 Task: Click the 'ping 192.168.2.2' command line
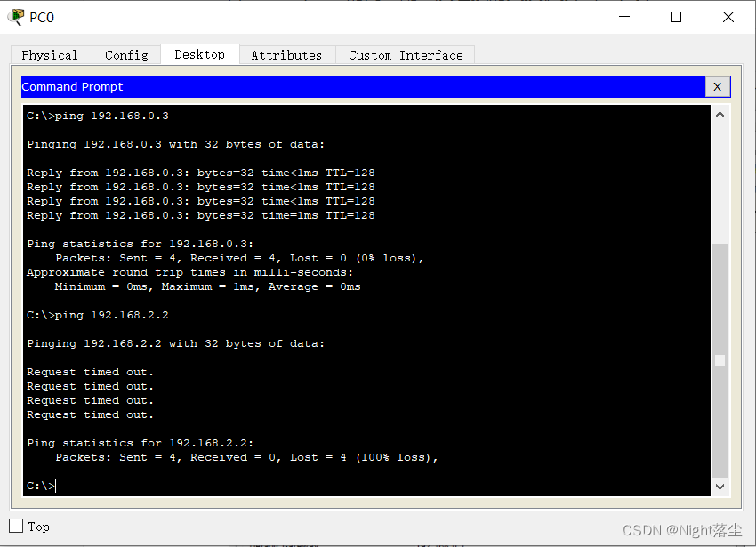[98, 315]
